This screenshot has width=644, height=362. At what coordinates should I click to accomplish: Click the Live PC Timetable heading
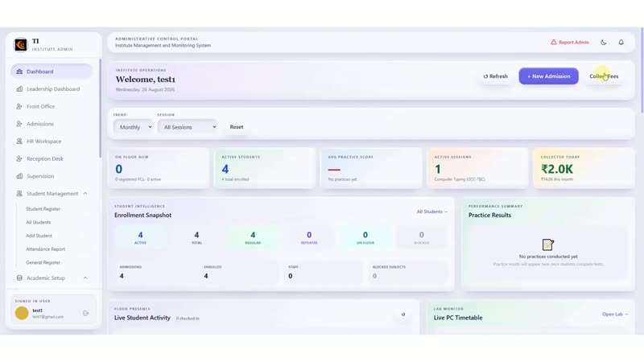pyautogui.click(x=458, y=318)
